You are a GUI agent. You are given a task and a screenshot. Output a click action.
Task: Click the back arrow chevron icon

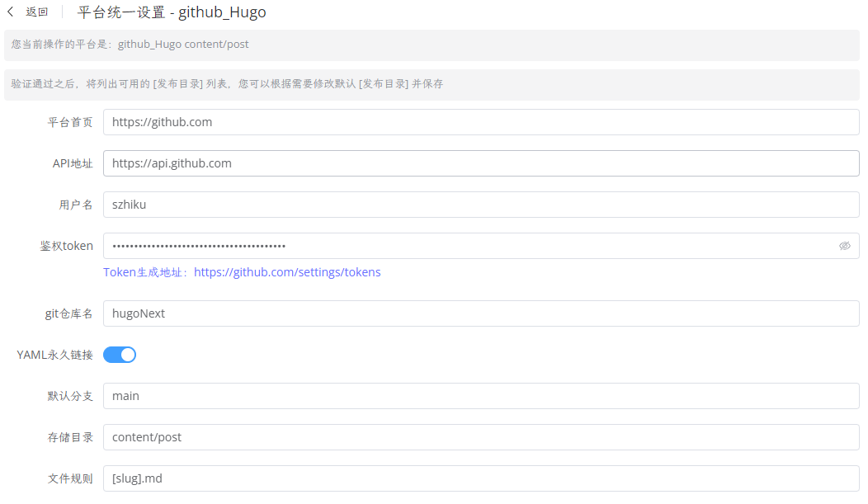[x=10, y=12]
